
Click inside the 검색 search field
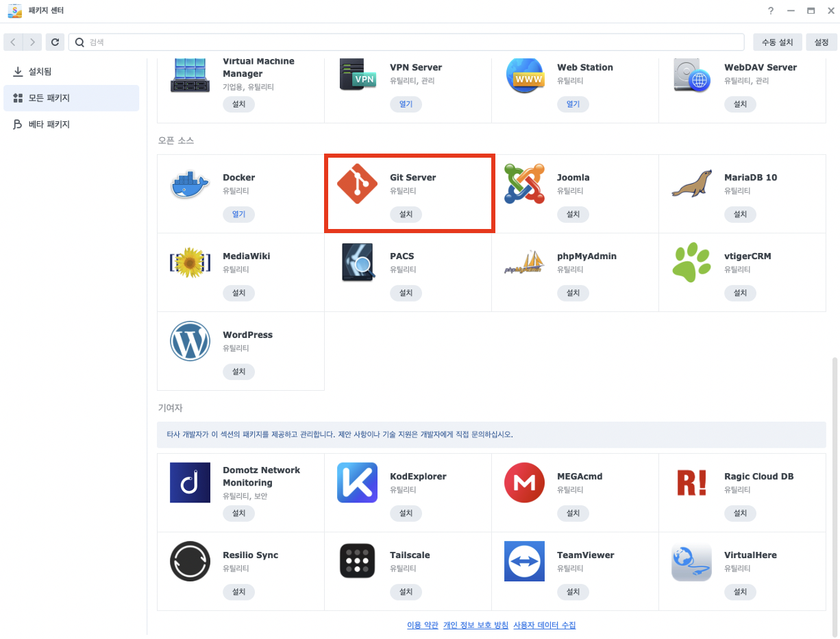point(406,43)
